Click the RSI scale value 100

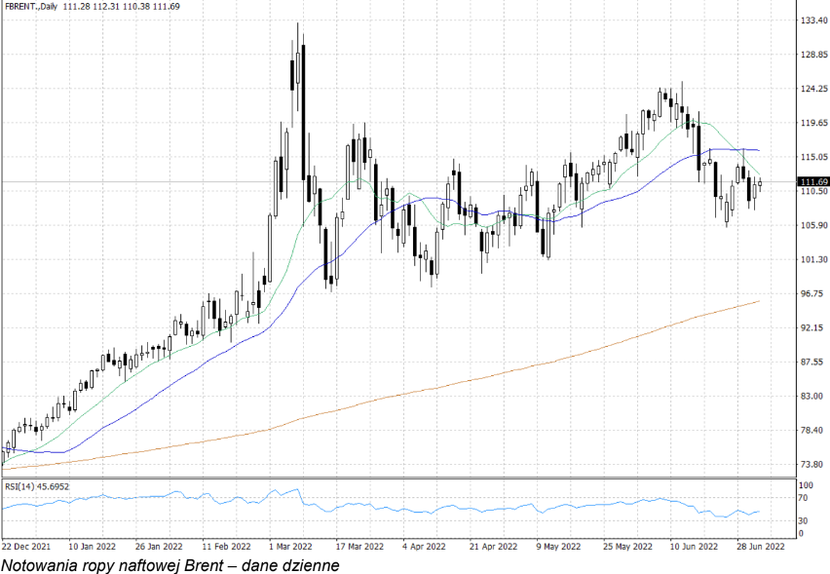[x=806, y=486]
